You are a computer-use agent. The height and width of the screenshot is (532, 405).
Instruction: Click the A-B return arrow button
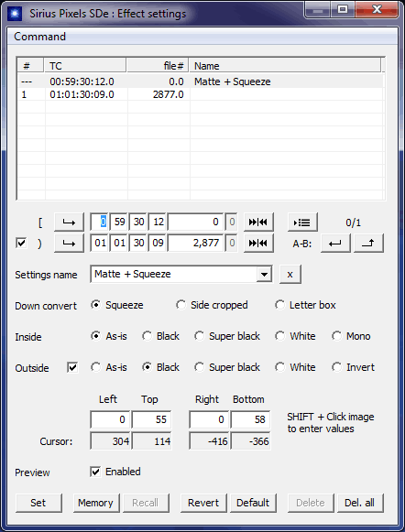click(335, 243)
